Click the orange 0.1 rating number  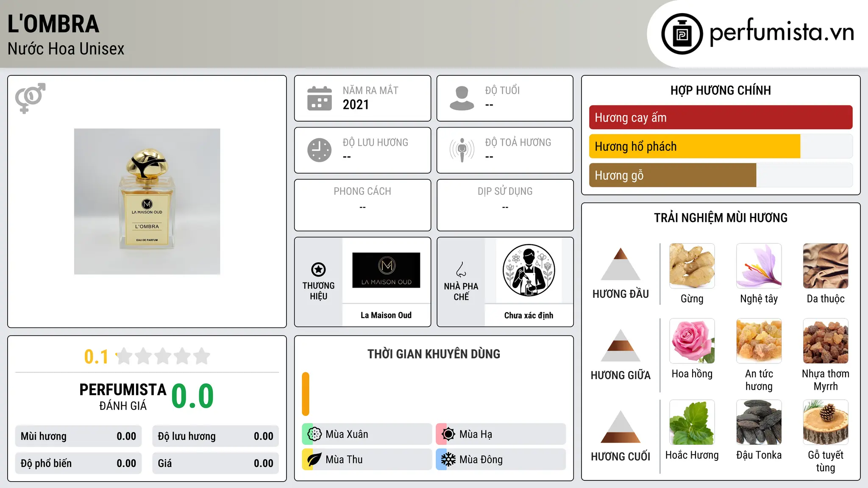[x=96, y=357]
